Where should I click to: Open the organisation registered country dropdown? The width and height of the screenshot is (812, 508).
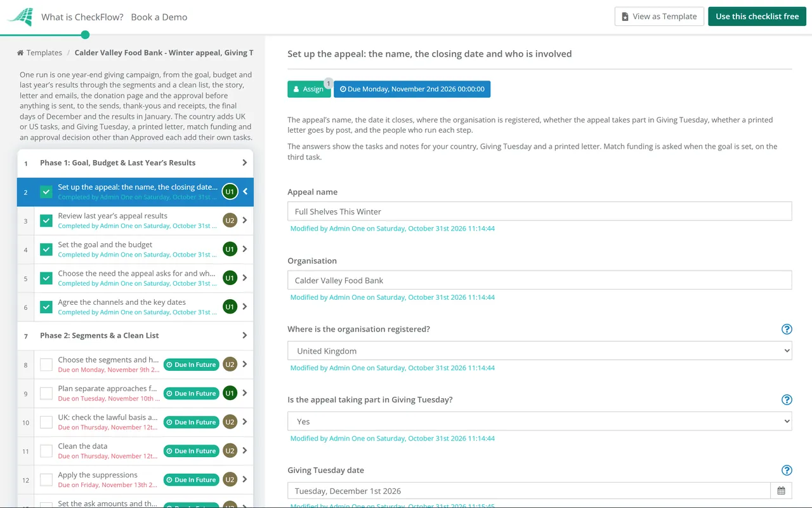coord(540,351)
